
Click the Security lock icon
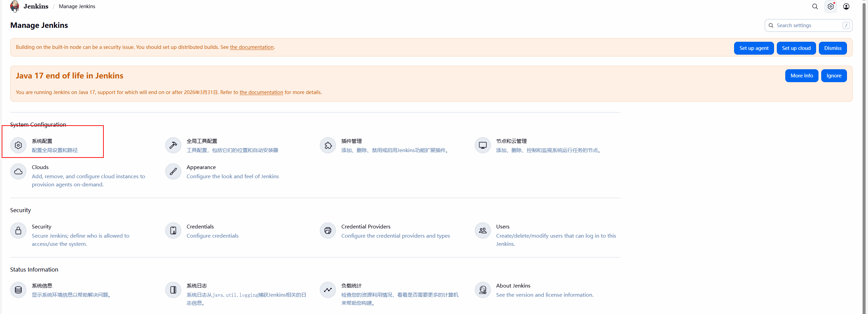click(18, 231)
